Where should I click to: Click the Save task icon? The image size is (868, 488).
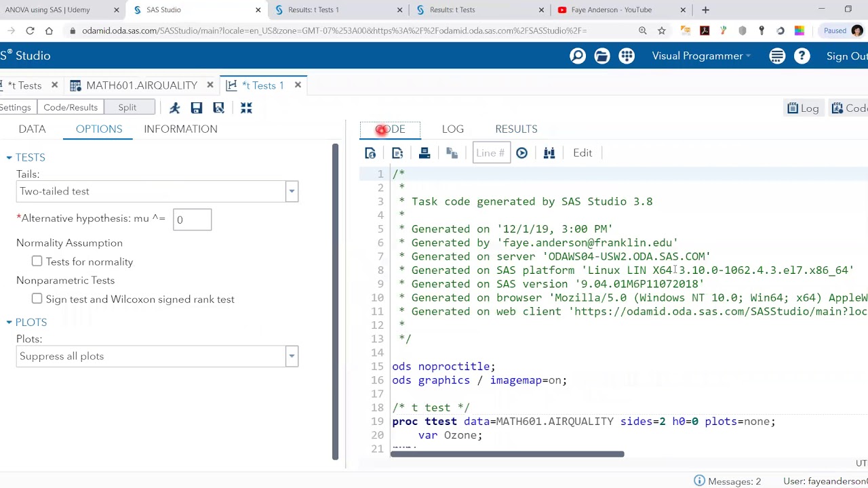197,108
